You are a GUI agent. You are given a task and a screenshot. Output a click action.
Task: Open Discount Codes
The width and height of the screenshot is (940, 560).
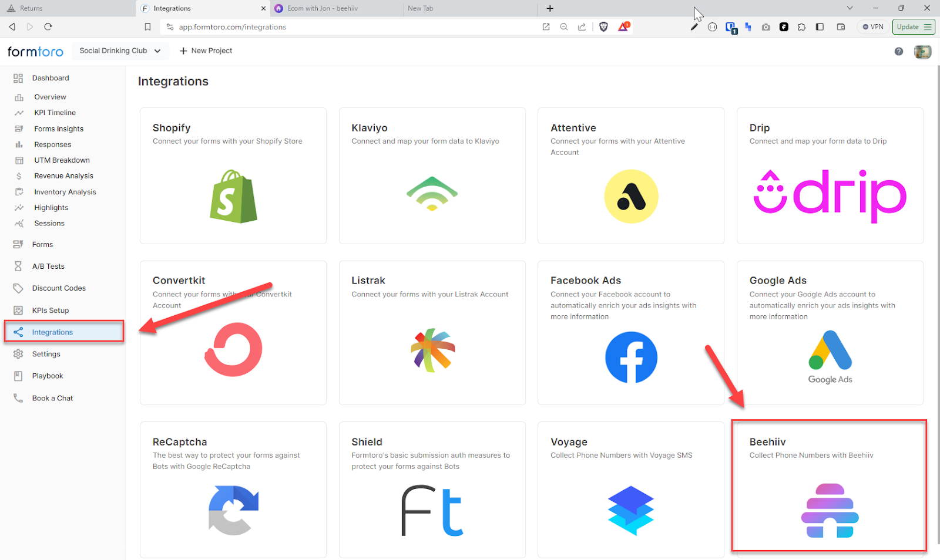pos(59,288)
